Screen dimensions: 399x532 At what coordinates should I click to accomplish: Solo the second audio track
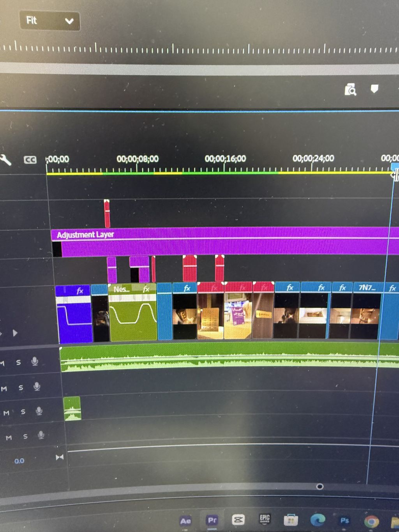click(21, 387)
